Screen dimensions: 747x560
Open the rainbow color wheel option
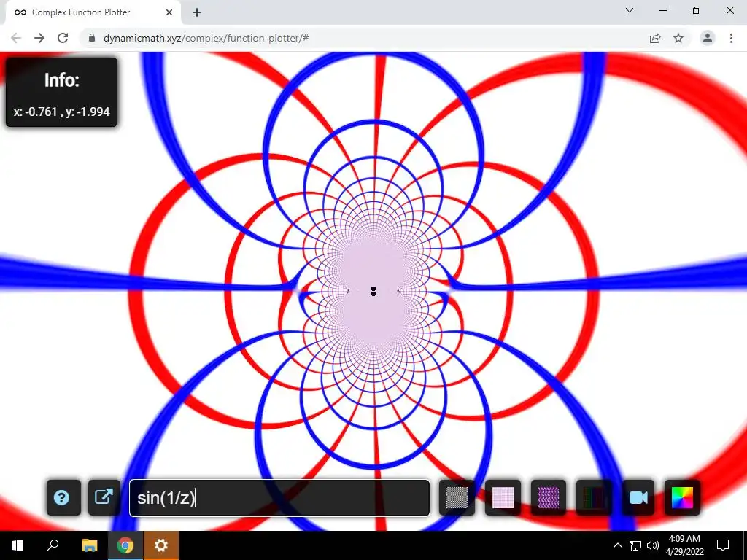point(682,497)
